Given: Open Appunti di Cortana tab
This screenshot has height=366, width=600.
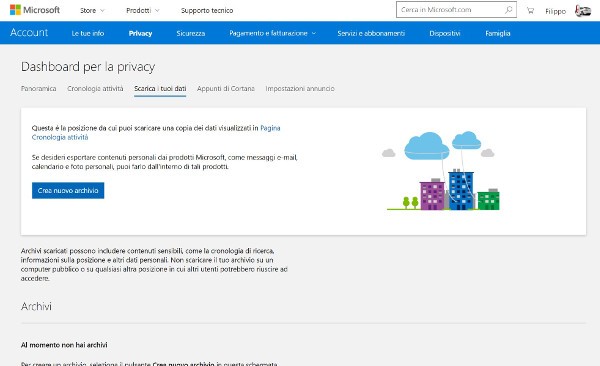Looking at the screenshot, I should [x=226, y=88].
